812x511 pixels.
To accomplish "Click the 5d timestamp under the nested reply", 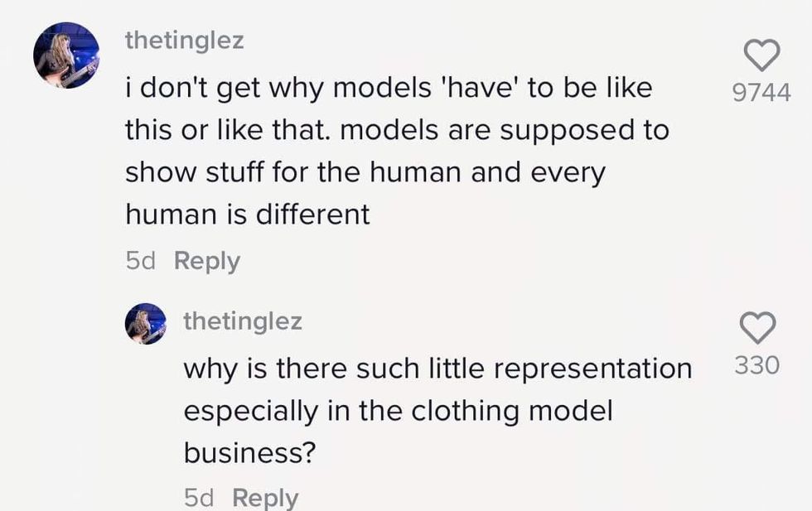I will coord(199,498).
